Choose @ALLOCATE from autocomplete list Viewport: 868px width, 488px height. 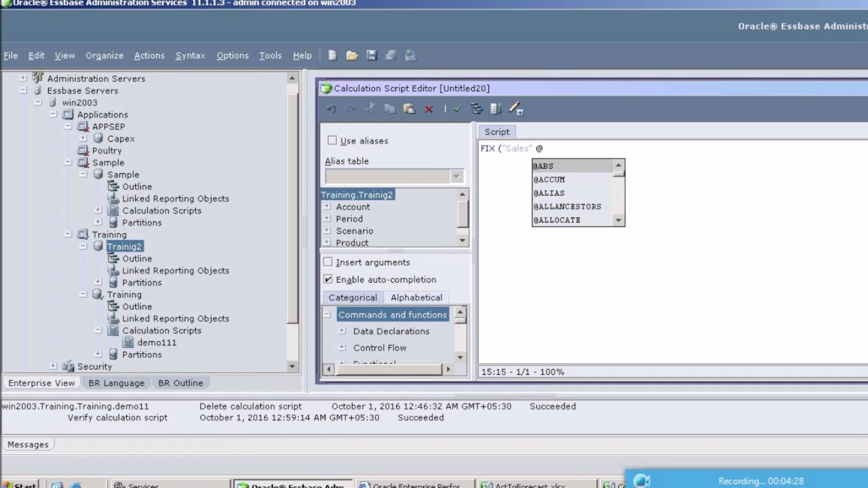pyautogui.click(x=572, y=220)
